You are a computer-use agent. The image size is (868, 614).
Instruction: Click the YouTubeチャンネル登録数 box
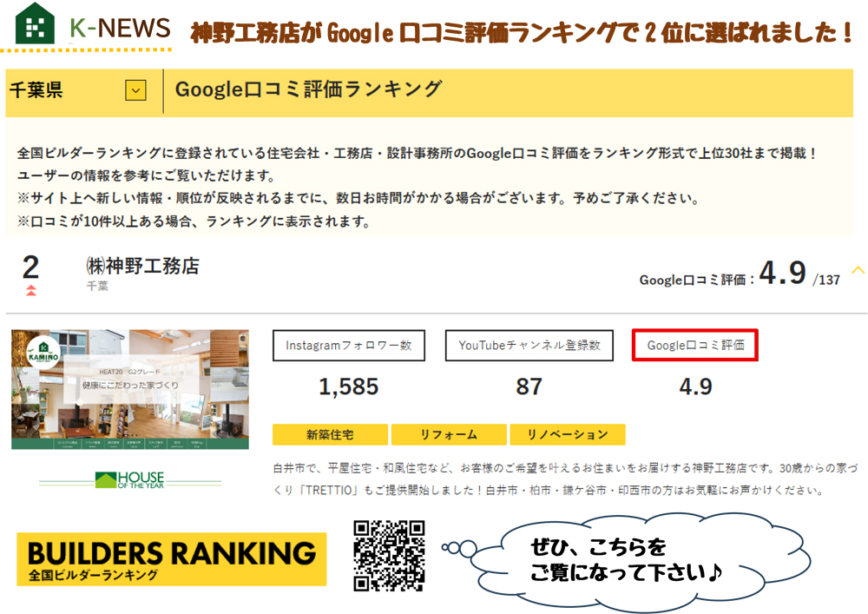528,346
